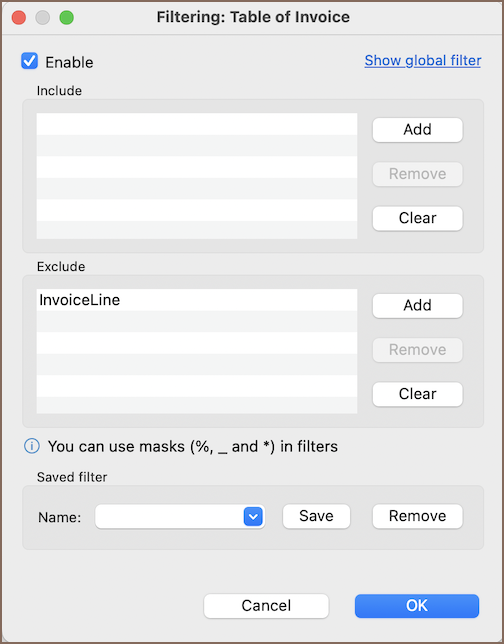The image size is (504, 644).
Task: Click the first empty row in Include list
Action: pos(197,124)
